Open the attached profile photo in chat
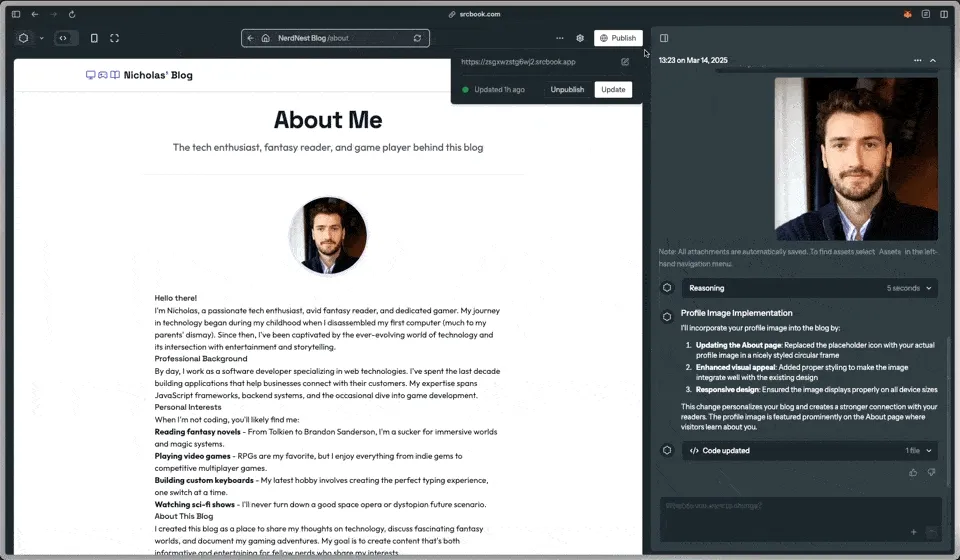Image resolution: width=960 pixels, height=560 pixels. point(856,159)
